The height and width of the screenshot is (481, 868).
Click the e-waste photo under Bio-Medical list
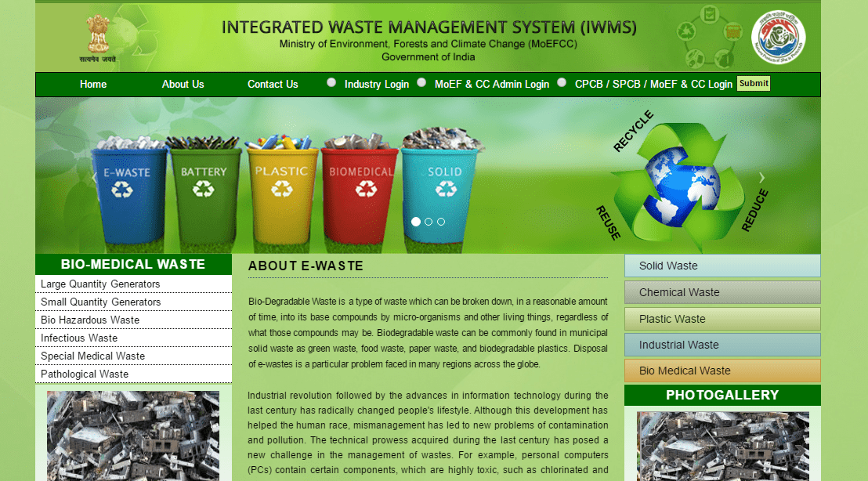pos(133,436)
